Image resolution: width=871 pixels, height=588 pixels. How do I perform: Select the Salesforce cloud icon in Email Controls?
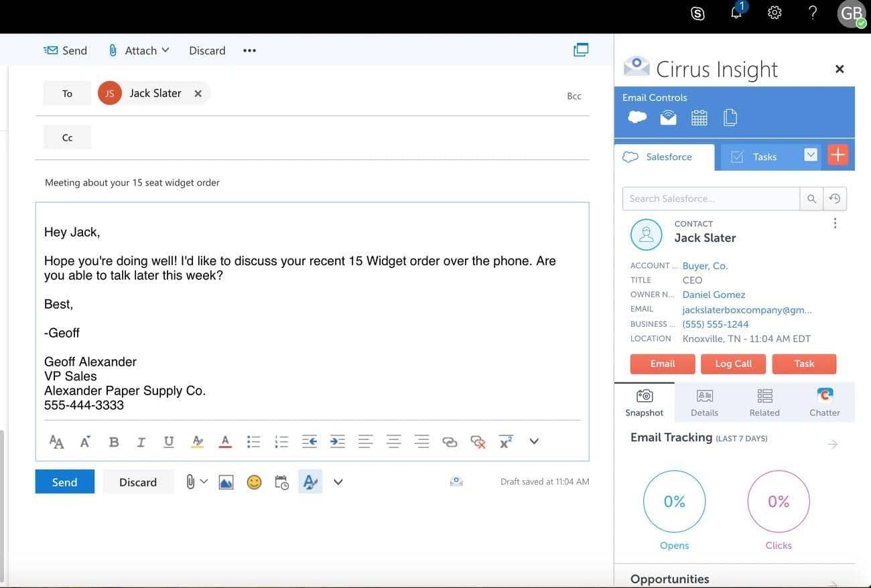637,115
